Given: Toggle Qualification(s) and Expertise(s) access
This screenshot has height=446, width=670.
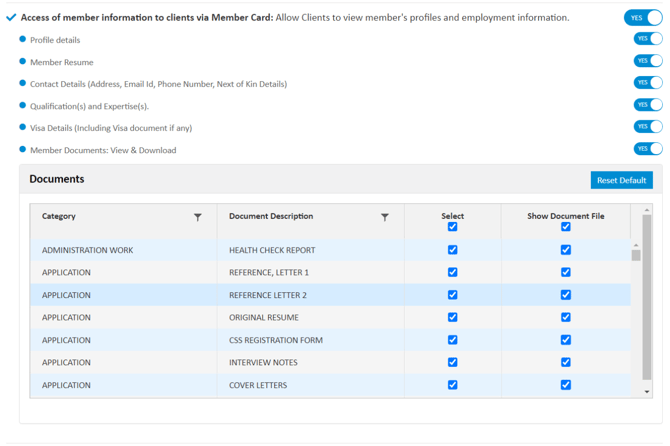Looking at the screenshot, I should (648, 105).
